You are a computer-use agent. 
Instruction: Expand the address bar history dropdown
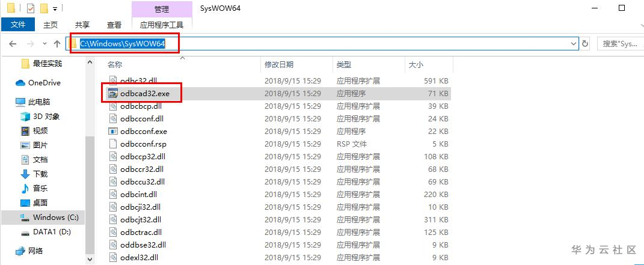point(574,44)
